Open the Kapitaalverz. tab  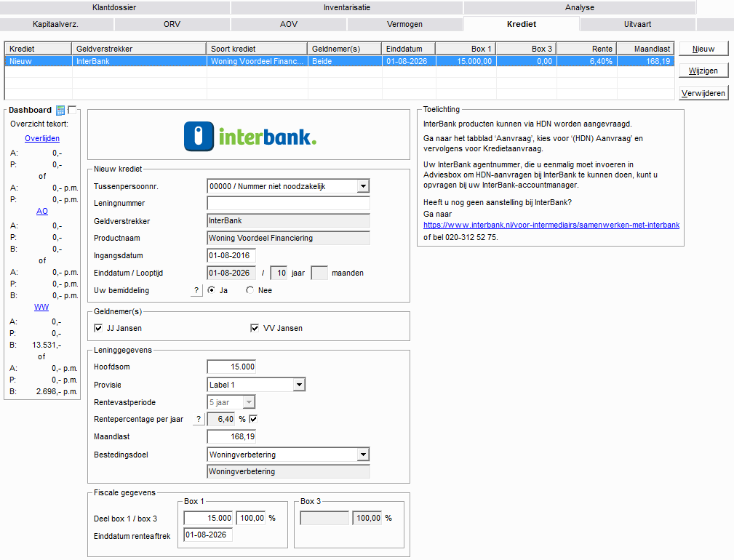pos(55,24)
